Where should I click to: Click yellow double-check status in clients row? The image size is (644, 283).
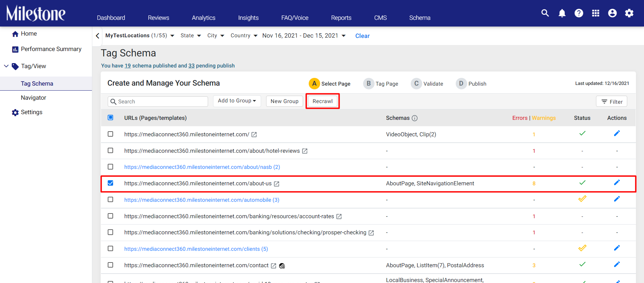coord(582,248)
